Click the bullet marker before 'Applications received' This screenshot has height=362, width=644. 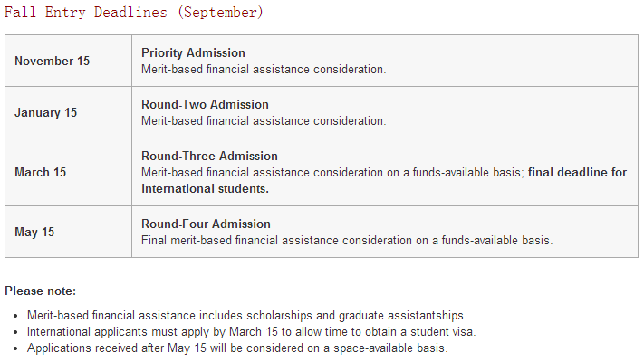point(19,348)
